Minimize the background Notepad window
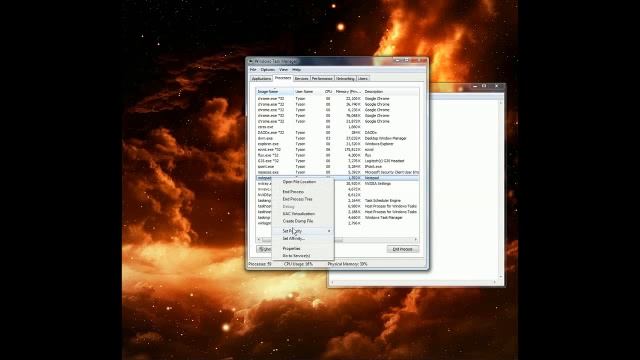Screen dimensions: 640x360 pyautogui.click(x=475, y=86)
